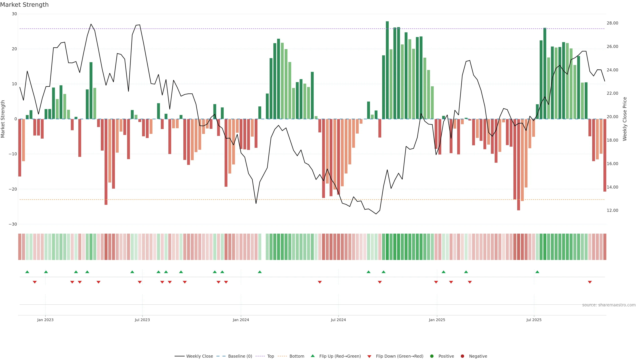Click the green flip-up marker after Jan 2024
Viewport: 644px width, 362px height.
(x=260, y=272)
